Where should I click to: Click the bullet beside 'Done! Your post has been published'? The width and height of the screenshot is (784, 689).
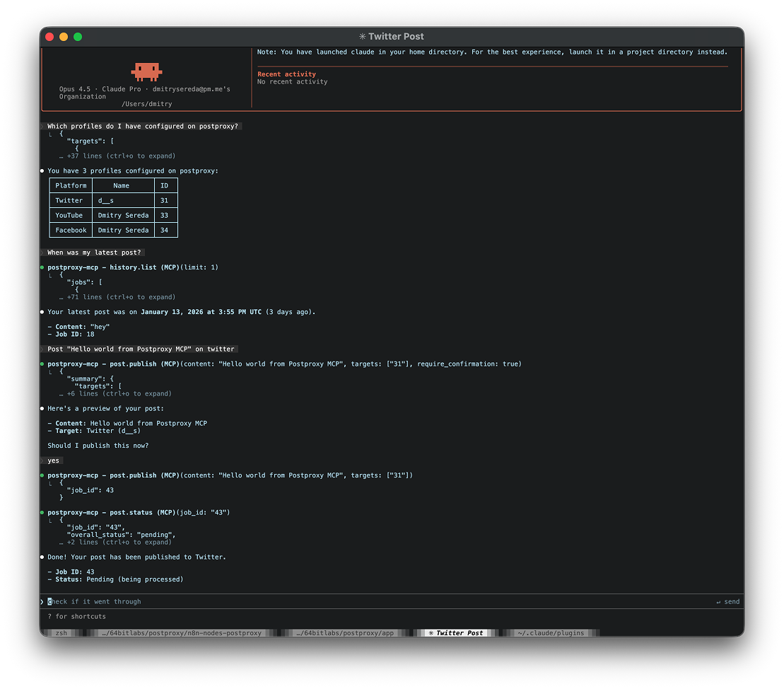(x=42, y=557)
